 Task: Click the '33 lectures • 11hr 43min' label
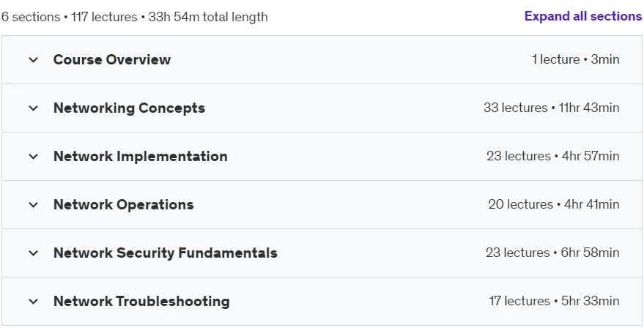551,108
